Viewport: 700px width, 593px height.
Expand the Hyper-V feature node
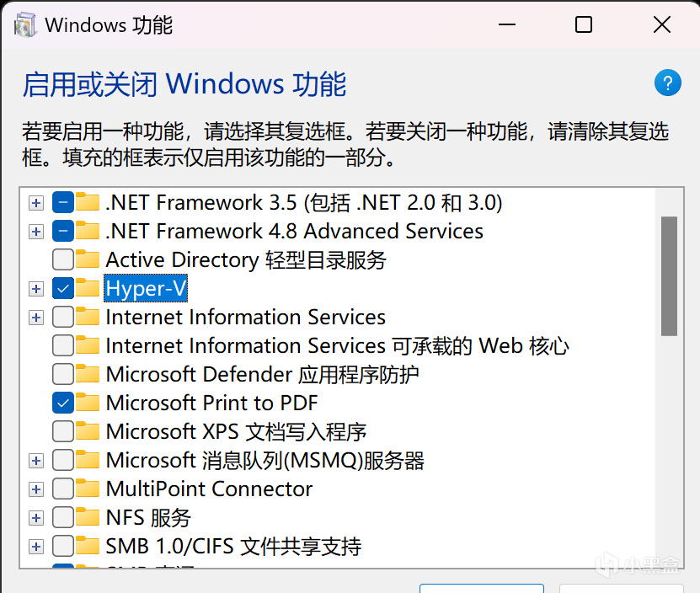(35, 289)
